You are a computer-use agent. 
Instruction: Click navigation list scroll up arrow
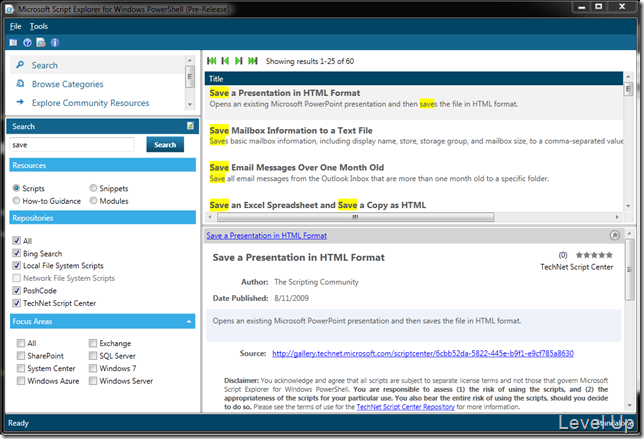189,60
